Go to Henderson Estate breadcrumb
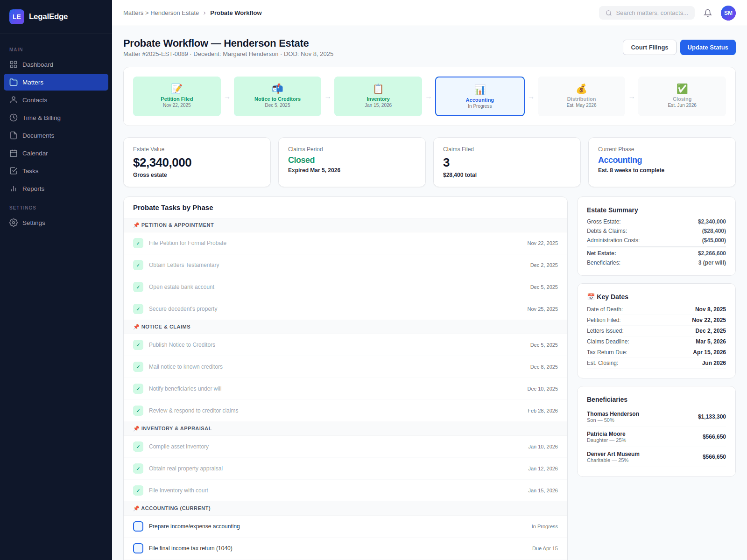The height and width of the screenshot is (560, 747). pos(175,13)
